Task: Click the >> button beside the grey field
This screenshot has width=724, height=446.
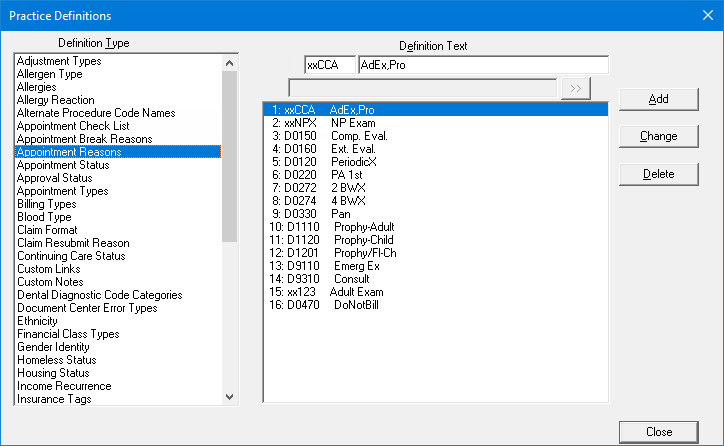Action: click(x=576, y=89)
